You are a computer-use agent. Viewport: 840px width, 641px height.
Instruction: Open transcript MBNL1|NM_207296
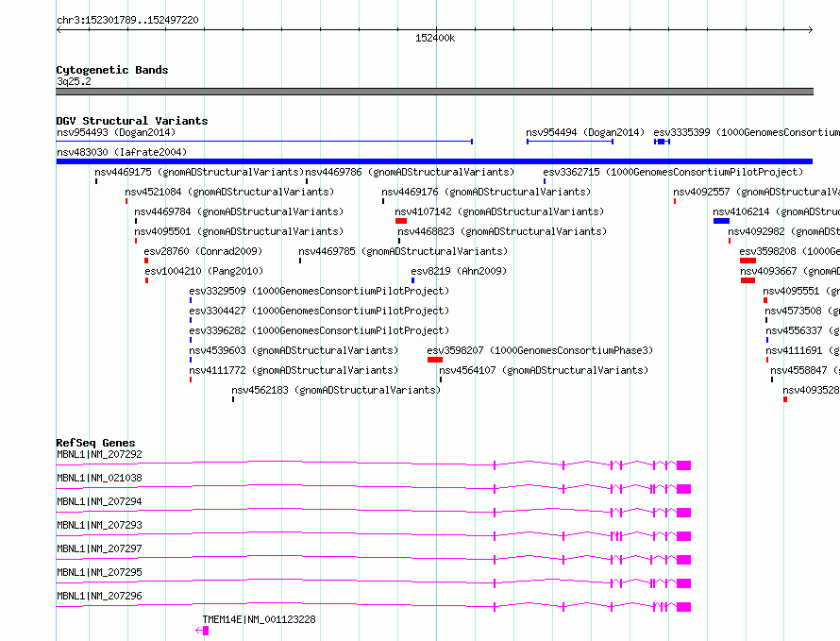(x=99, y=596)
